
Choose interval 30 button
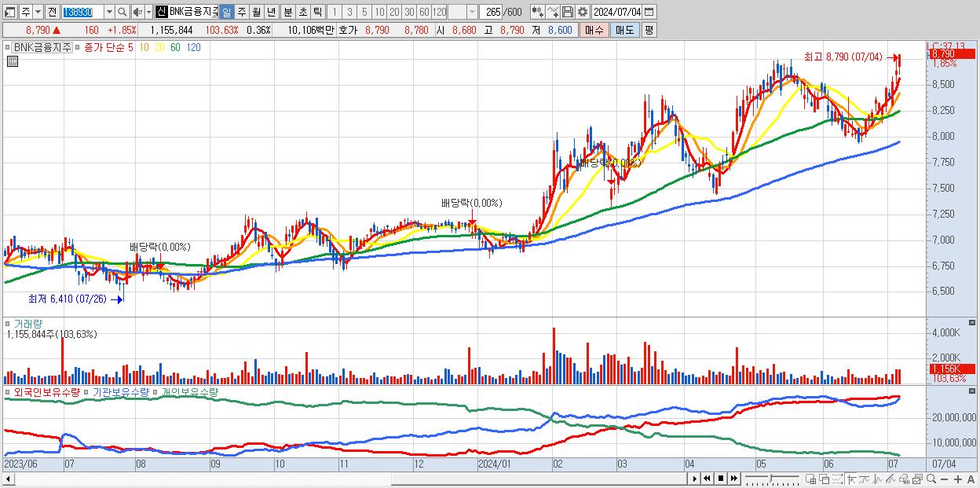pyautogui.click(x=409, y=12)
